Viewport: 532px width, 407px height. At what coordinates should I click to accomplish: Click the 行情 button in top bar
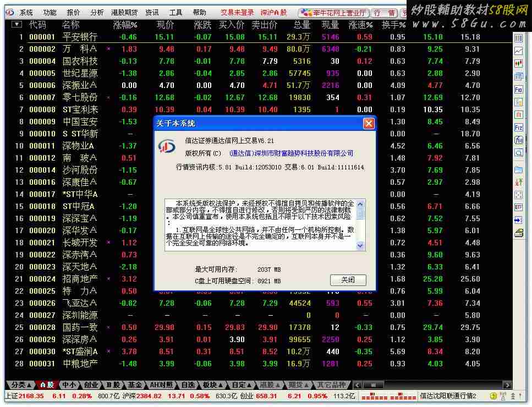[385, 13]
